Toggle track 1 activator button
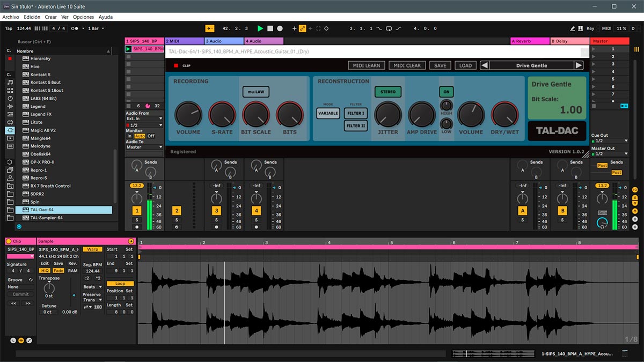This screenshot has width=644, height=362. 137,211
